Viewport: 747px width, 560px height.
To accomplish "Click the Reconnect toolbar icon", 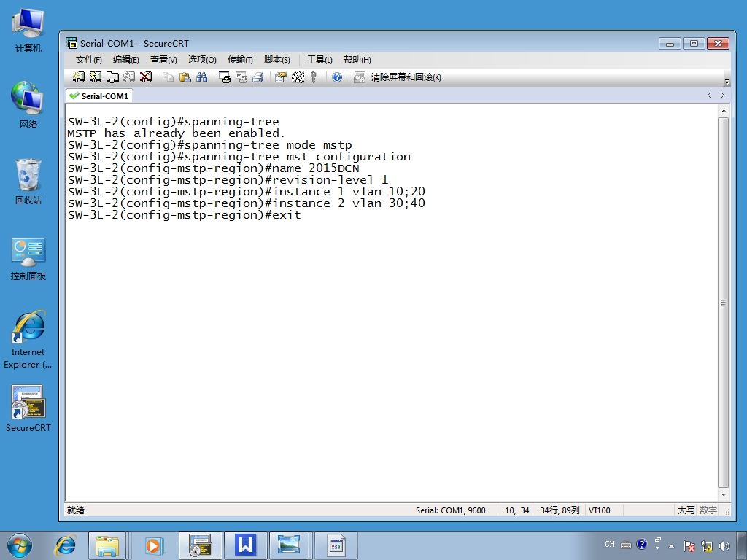I will pos(129,77).
